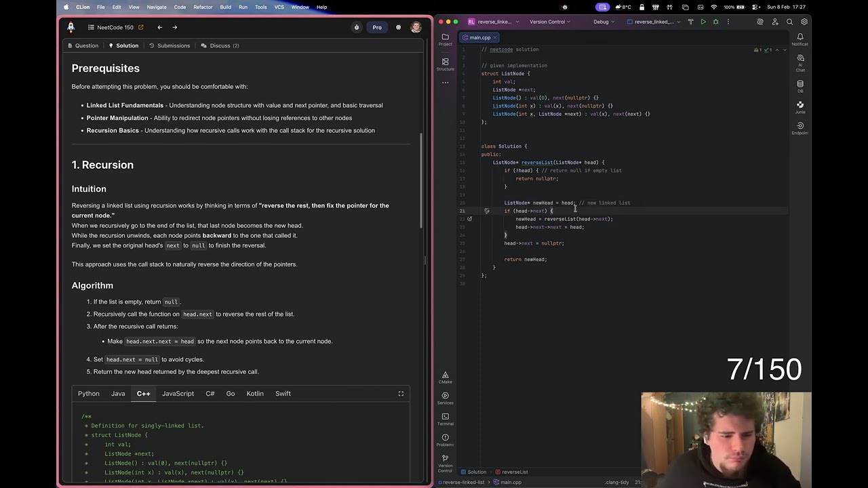Select the C++ code language tab
Screen dimensions: 868x488
click(x=143, y=394)
